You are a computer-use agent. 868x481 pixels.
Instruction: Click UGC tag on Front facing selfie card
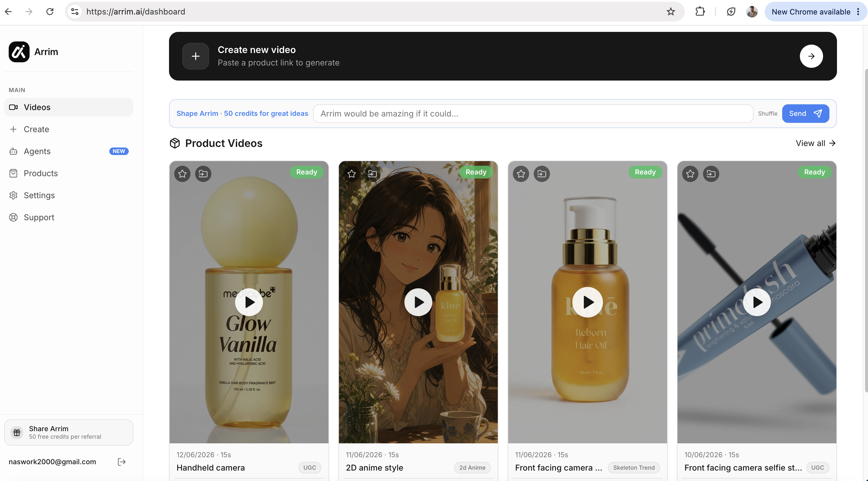coord(818,468)
